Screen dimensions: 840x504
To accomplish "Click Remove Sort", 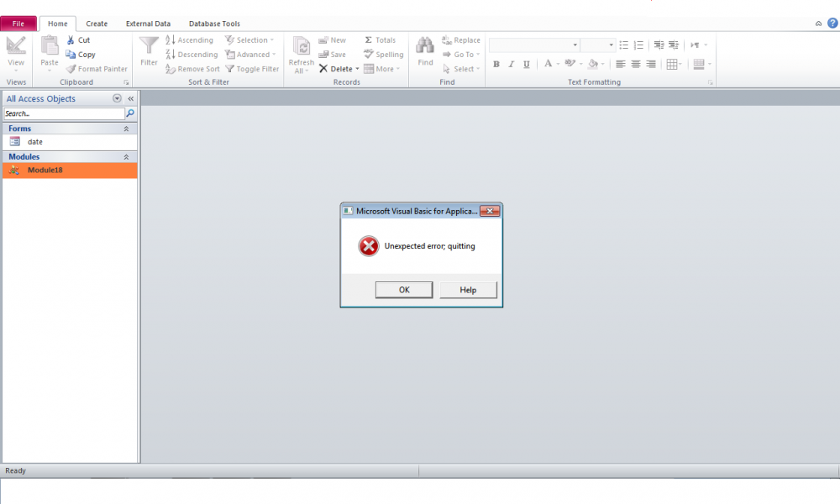I will point(192,69).
